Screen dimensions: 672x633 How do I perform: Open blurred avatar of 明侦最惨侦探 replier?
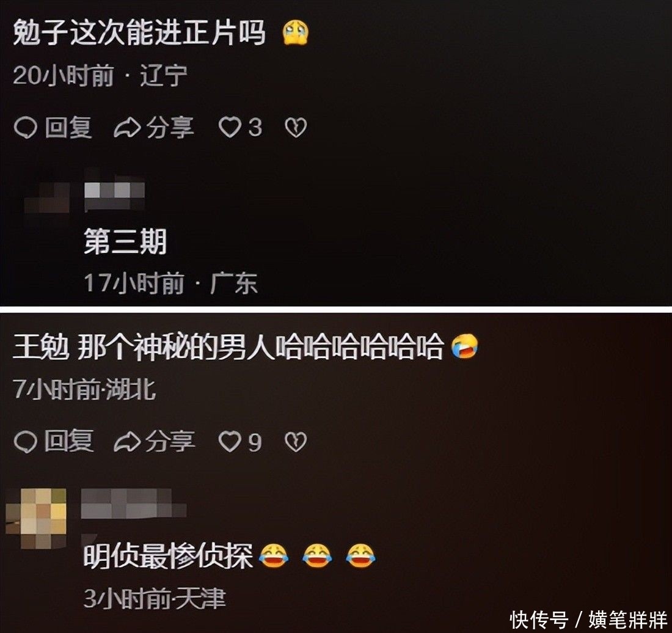36,518
